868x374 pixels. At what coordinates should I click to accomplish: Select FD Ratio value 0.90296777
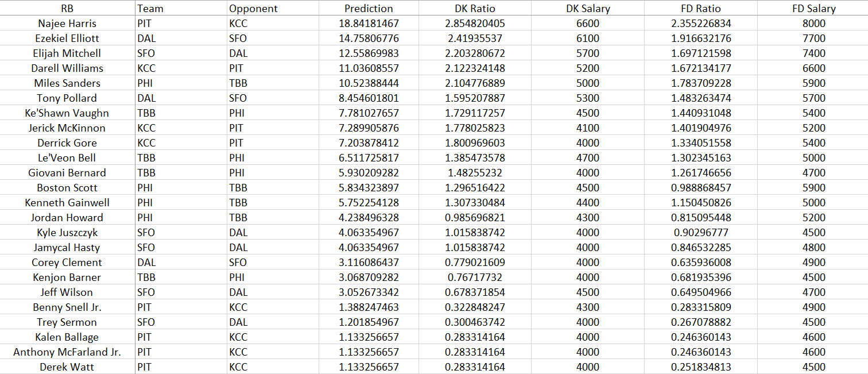pyautogui.click(x=700, y=233)
